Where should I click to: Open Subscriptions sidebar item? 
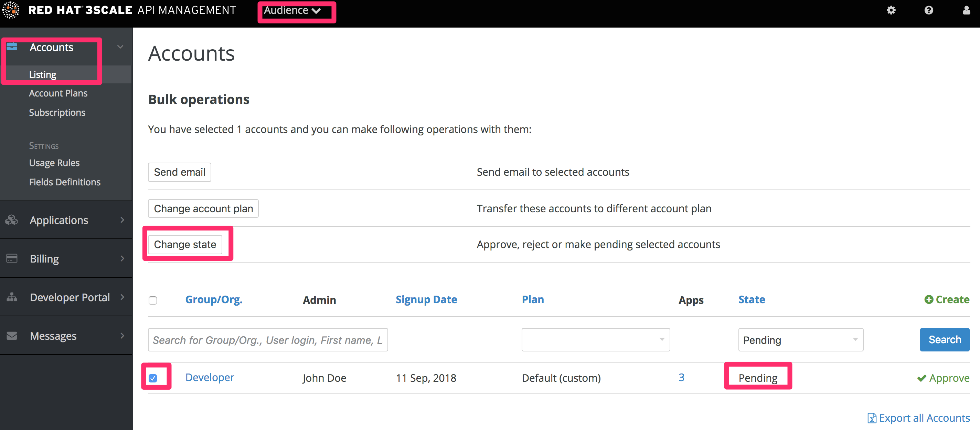57,113
